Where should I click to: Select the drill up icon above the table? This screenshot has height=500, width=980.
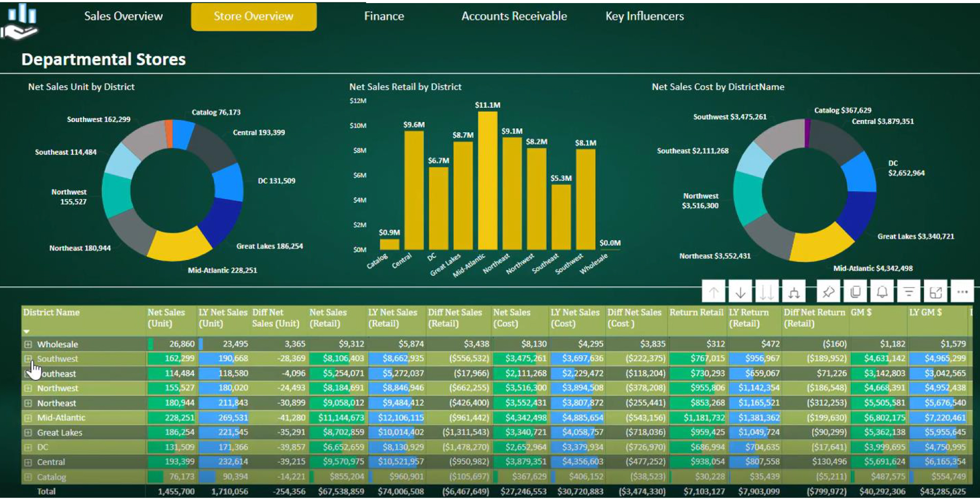pos(713,291)
